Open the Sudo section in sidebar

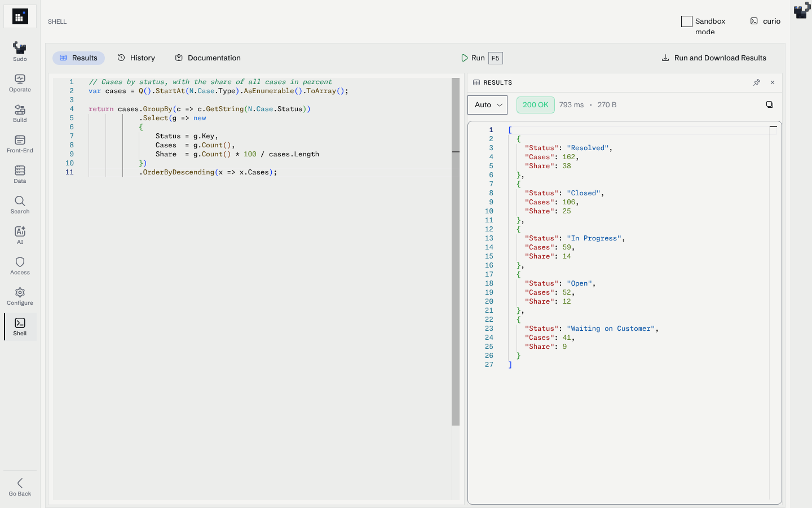coord(20,51)
